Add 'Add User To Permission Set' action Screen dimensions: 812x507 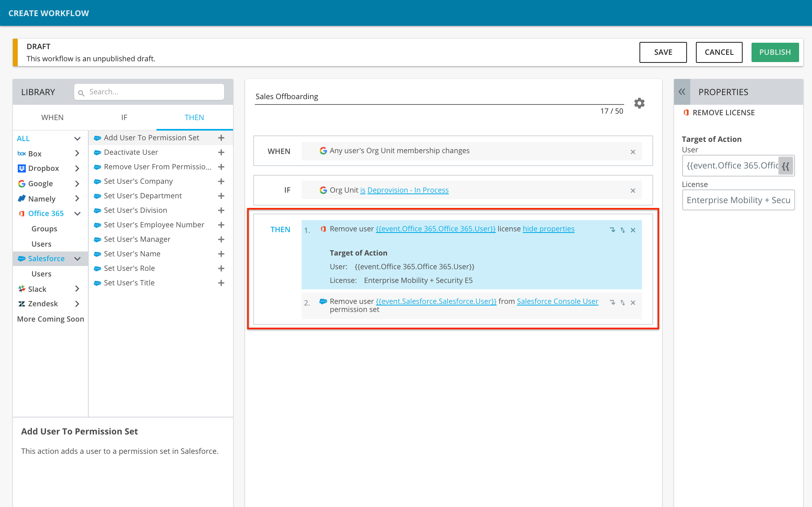(x=221, y=138)
